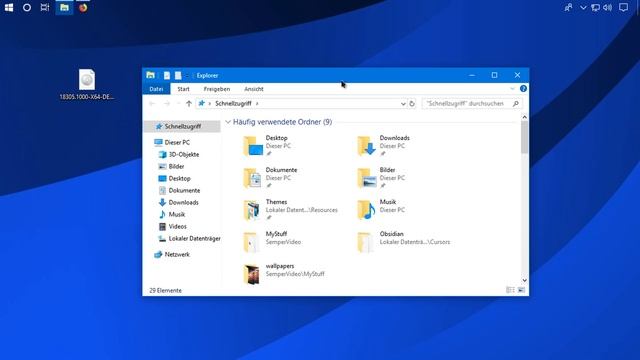Select the wallpapers folder icon
The height and width of the screenshot is (360, 640).
(x=252, y=274)
